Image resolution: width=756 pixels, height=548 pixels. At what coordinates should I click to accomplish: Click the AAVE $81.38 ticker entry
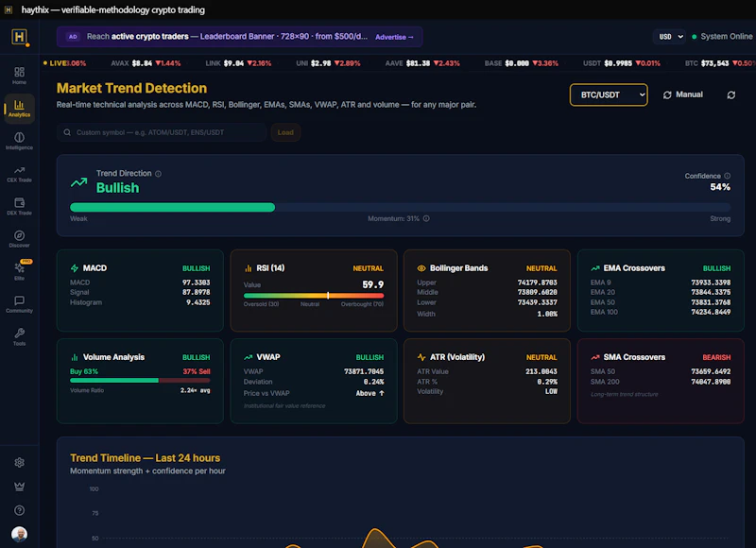point(422,63)
